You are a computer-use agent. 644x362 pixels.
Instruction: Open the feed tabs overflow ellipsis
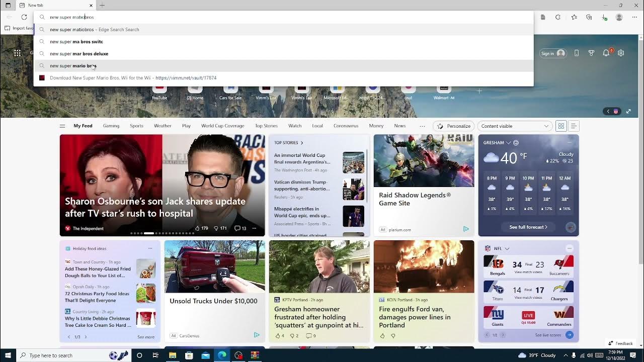tap(422, 126)
